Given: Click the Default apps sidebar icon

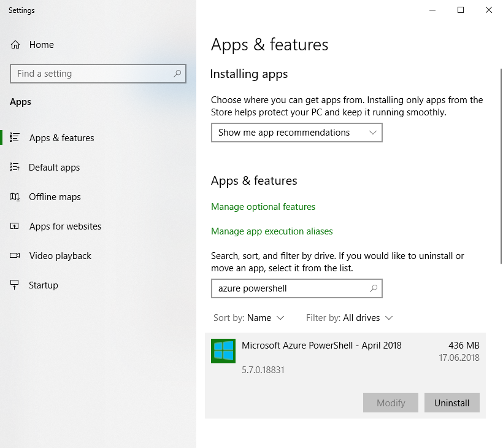Looking at the screenshot, I should coord(15,168).
